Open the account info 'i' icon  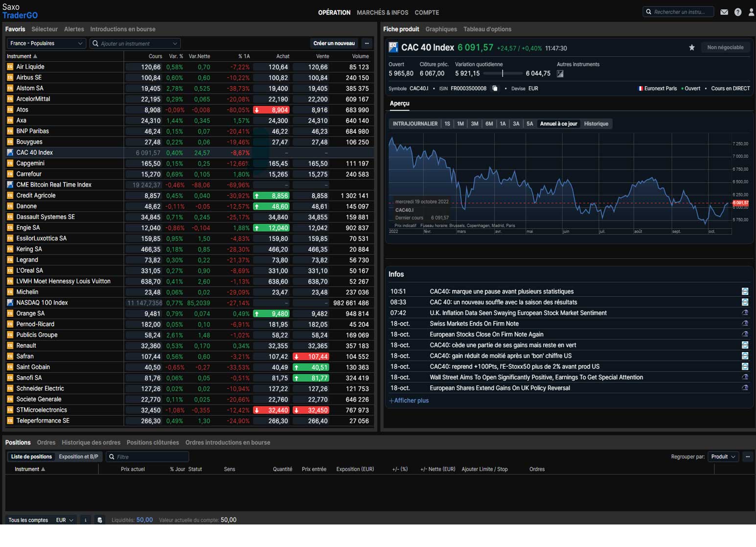(85, 520)
